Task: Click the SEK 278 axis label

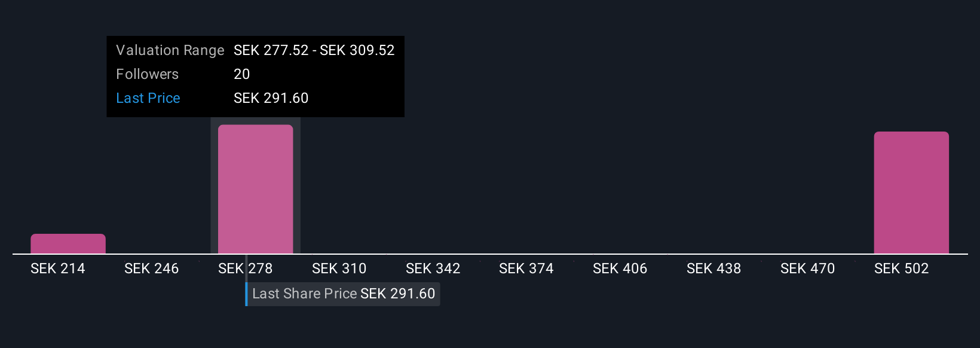Action: [246, 268]
